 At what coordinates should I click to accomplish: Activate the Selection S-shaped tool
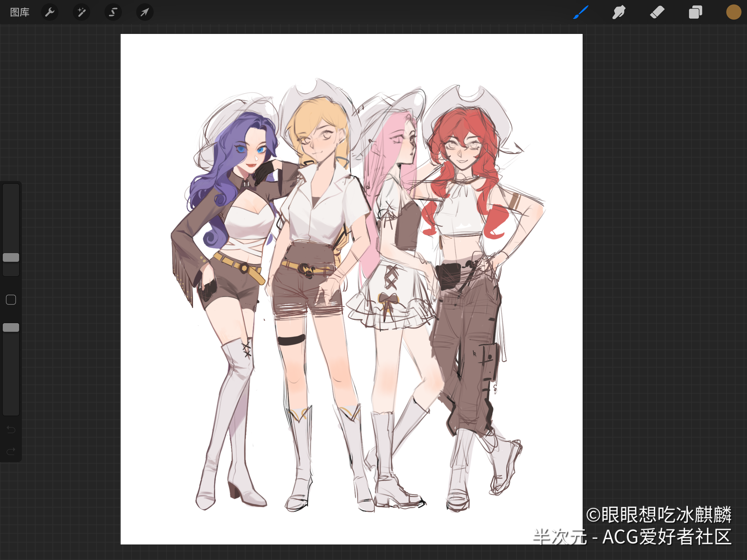click(x=113, y=13)
